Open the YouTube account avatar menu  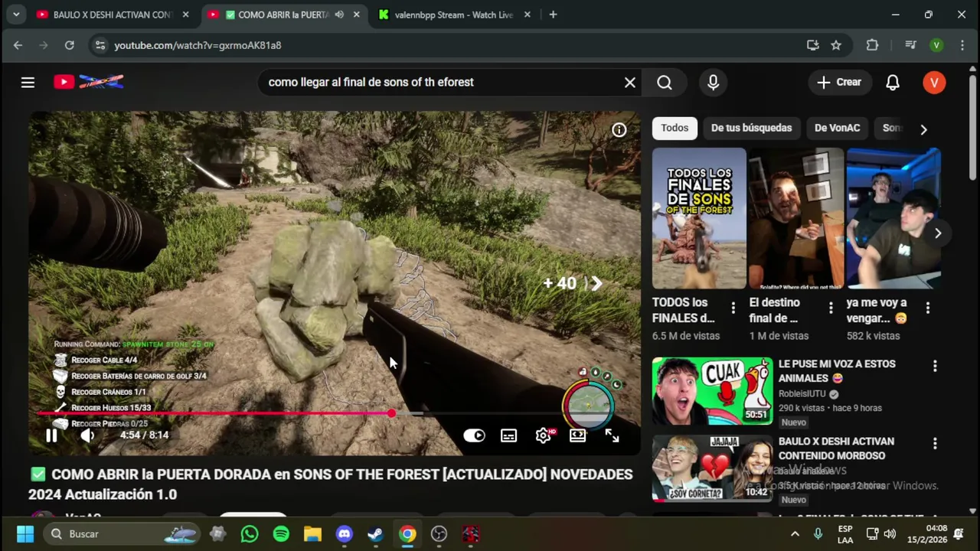[x=934, y=82]
